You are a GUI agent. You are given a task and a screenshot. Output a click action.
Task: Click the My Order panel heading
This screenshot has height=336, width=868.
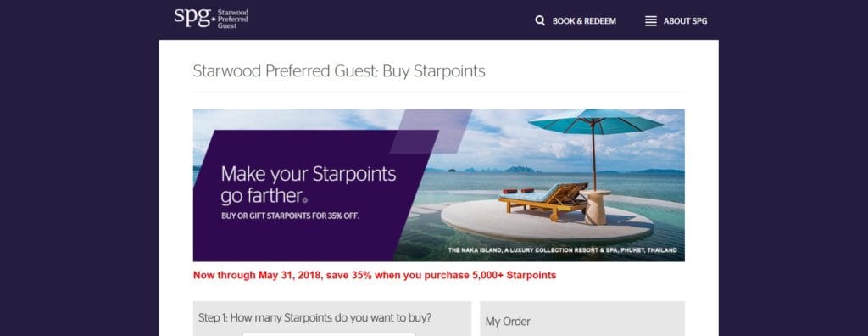(508, 322)
